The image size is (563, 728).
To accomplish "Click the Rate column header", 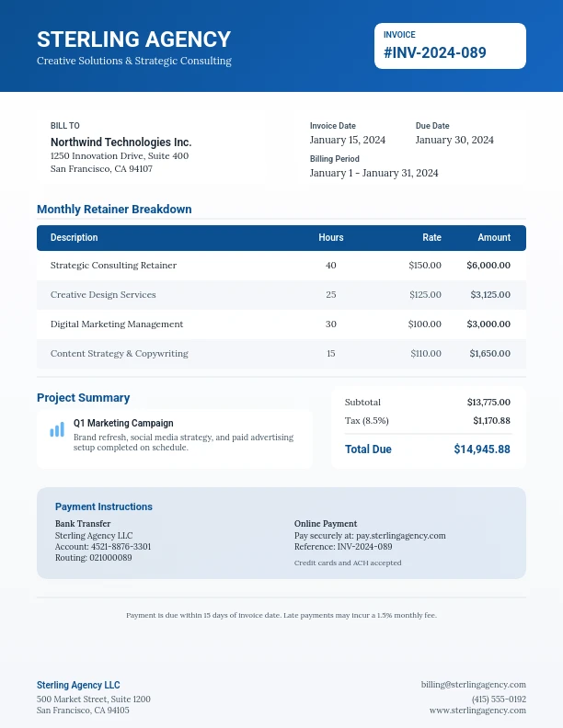I will click(431, 237).
